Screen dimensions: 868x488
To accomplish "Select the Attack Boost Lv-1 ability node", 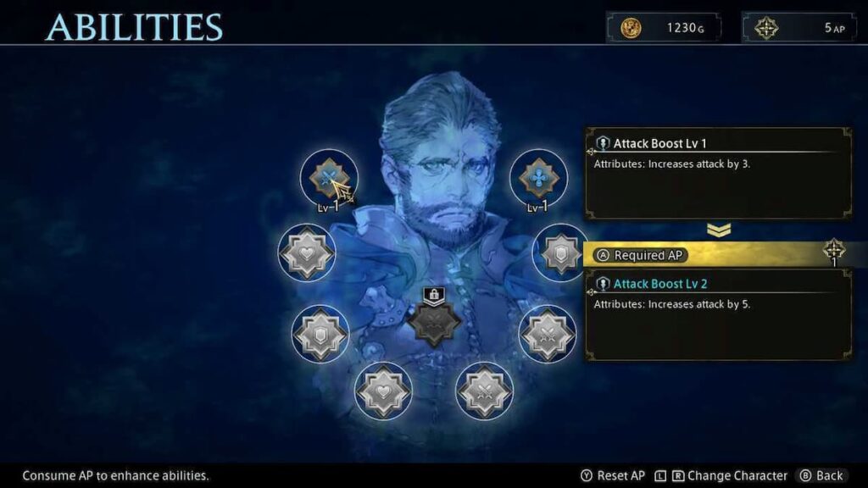I will pyautogui.click(x=329, y=178).
